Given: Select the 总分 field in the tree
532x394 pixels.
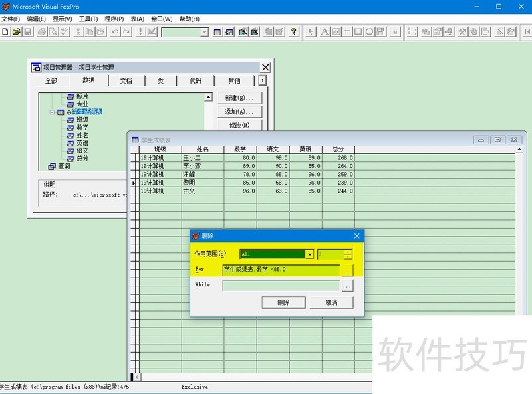Looking at the screenshot, I should click(82, 158).
